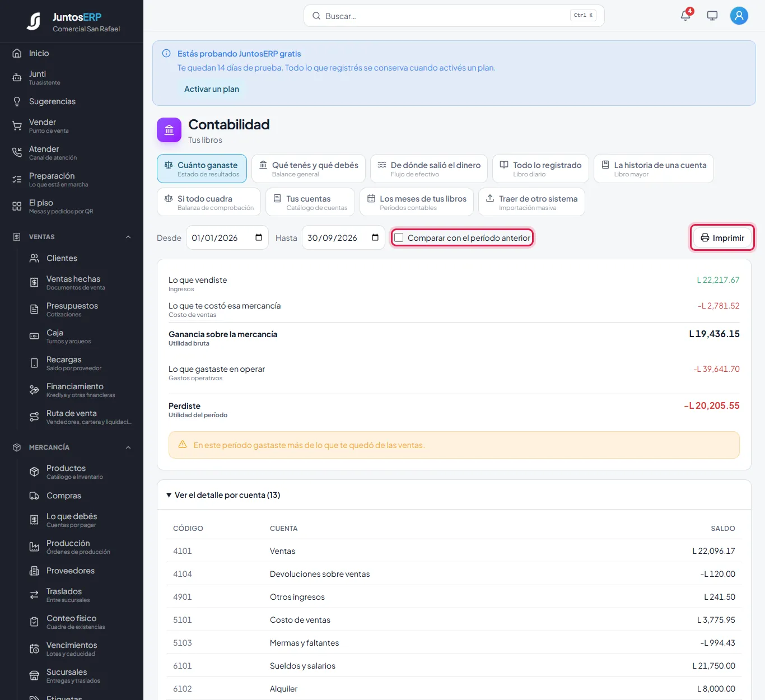Open the notifications bell icon

(685, 16)
